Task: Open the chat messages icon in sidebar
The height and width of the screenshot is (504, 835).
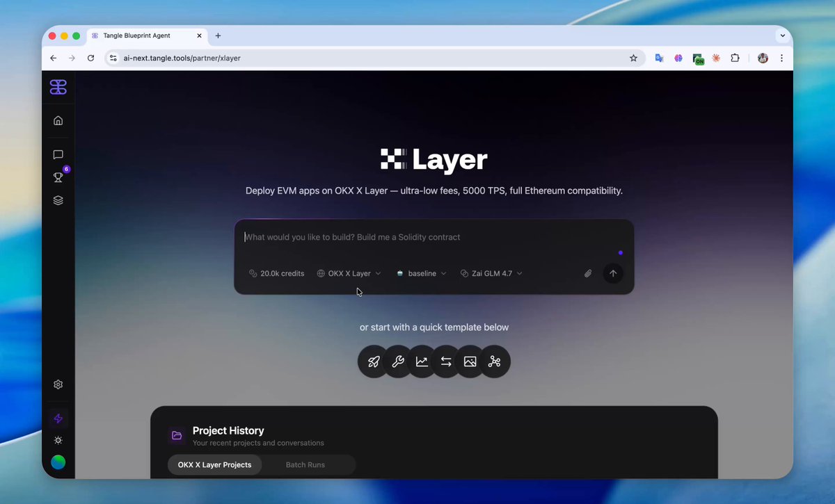Action: pyautogui.click(x=58, y=154)
